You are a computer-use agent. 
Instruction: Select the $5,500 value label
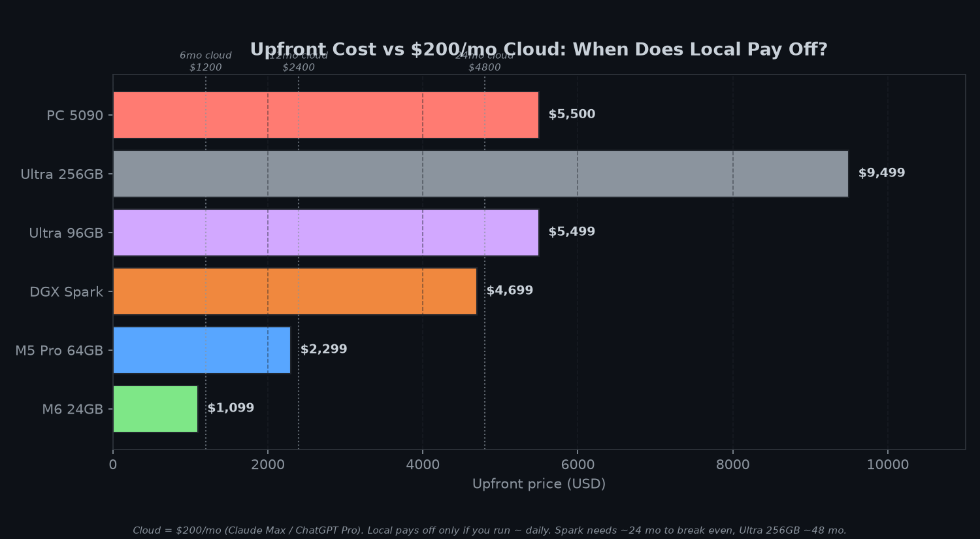[572, 114]
